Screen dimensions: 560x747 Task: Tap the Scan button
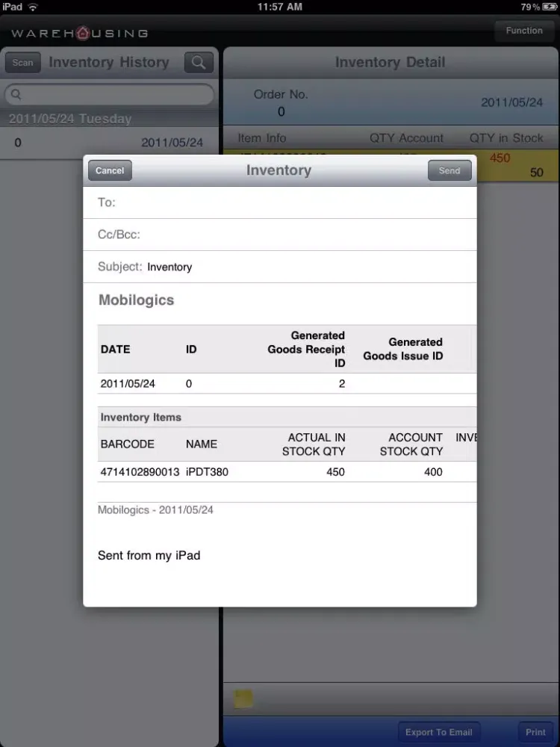pos(23,63)
